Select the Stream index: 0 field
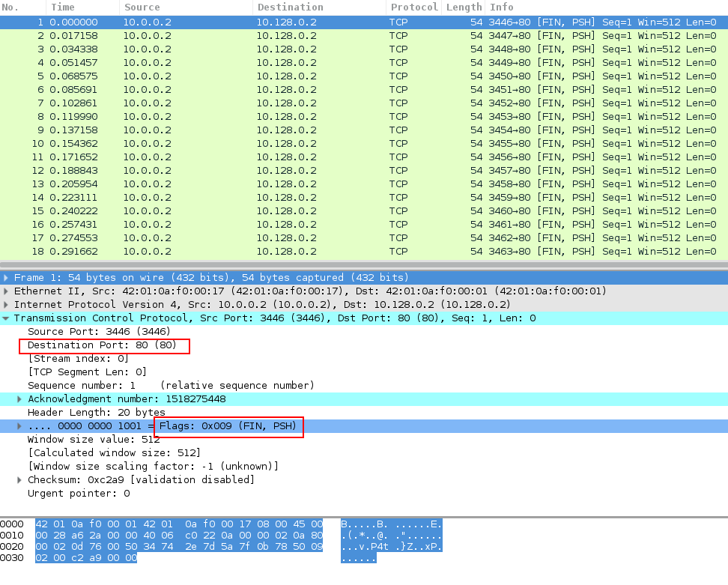The width and height of the screenshot is (728, 585). (x=364, y=359)
